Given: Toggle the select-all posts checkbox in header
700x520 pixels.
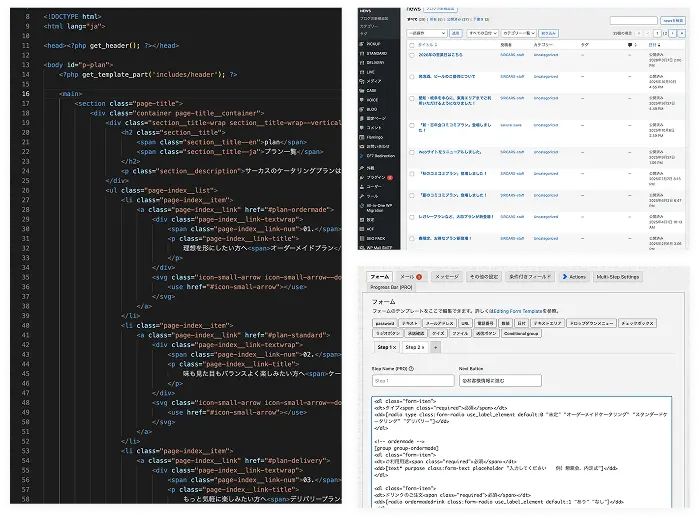Looking at the screenshot, I should click(412, 45).
